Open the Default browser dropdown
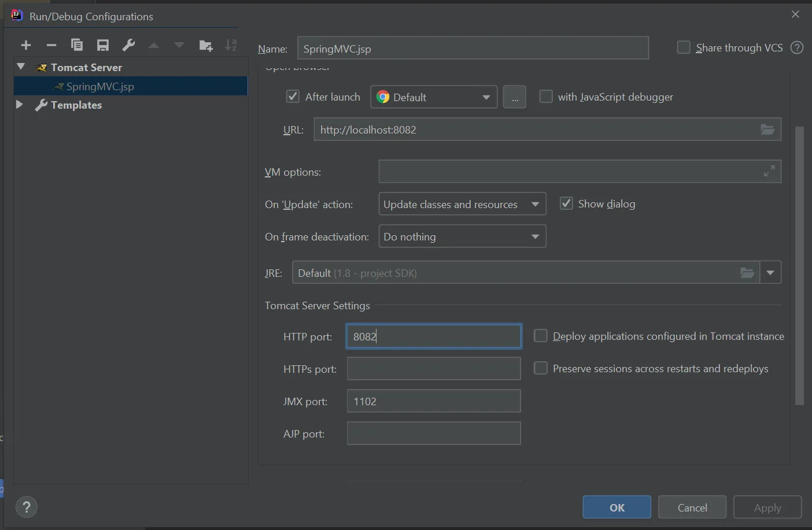Screen dimensions: 812x530 (x=434, y=97)
